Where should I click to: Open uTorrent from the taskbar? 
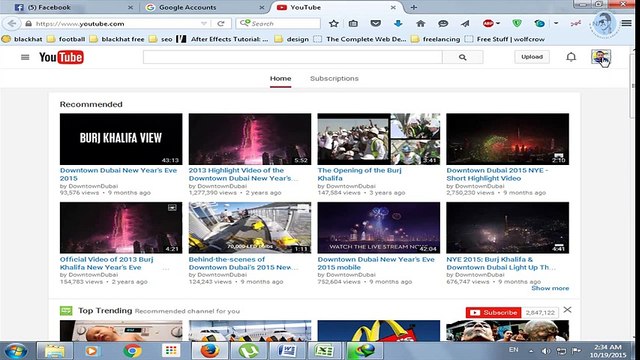pos(249,351)
